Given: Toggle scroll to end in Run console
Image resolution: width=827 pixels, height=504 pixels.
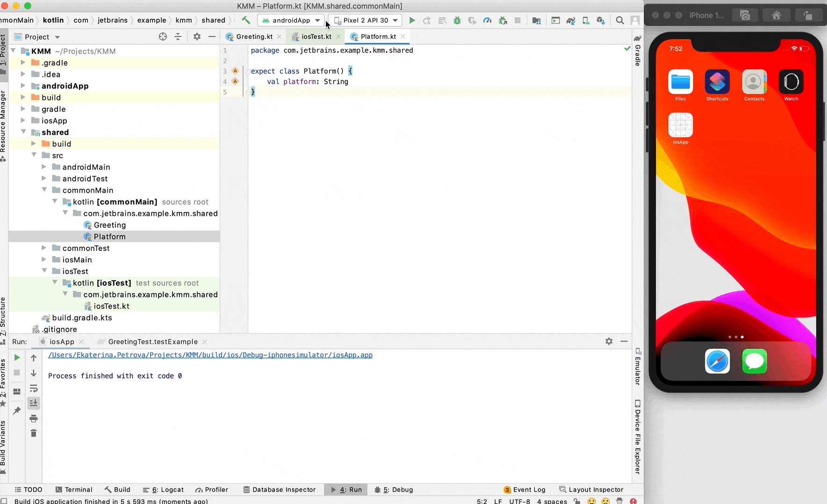Looking at the screenshot, I should (x=34, y=403).
